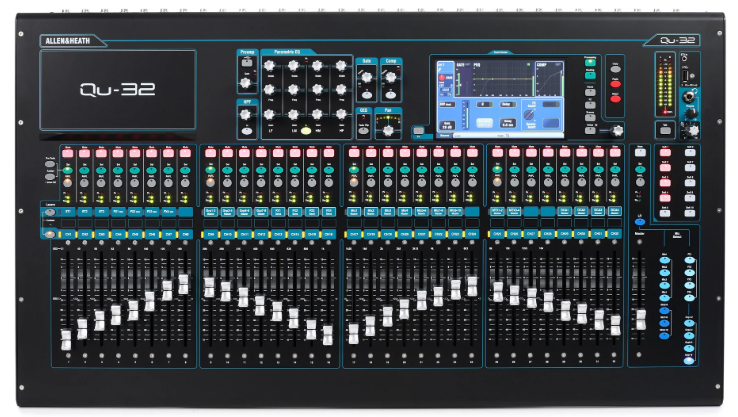Click the LR mix select key above the master fader
738x417 pixels.
pyautogui.click(x=640, y=221)
